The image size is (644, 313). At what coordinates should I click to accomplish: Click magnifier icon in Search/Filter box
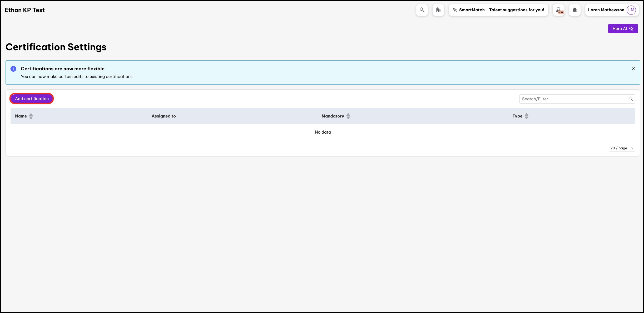[x=631, y=99]
